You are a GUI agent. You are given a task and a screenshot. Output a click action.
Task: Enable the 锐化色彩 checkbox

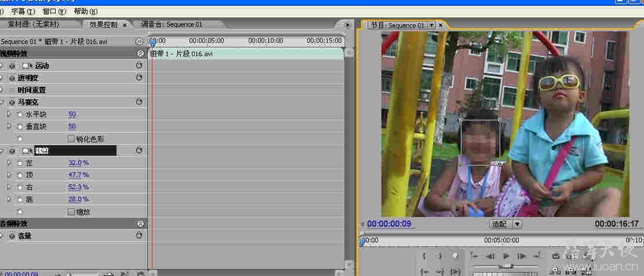(71, 139)
